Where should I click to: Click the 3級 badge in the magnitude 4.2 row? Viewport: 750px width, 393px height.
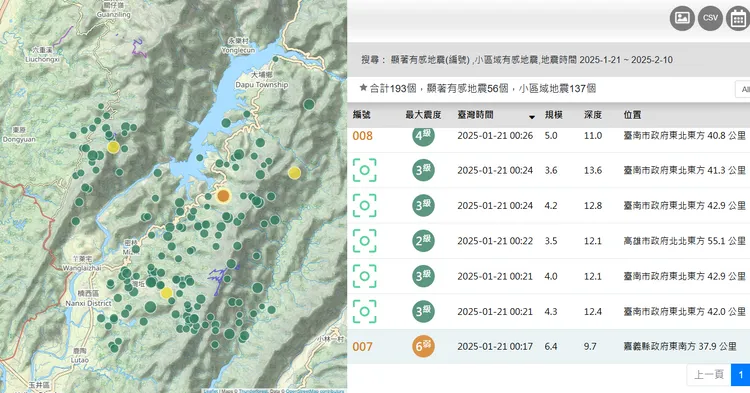(423, 206)
